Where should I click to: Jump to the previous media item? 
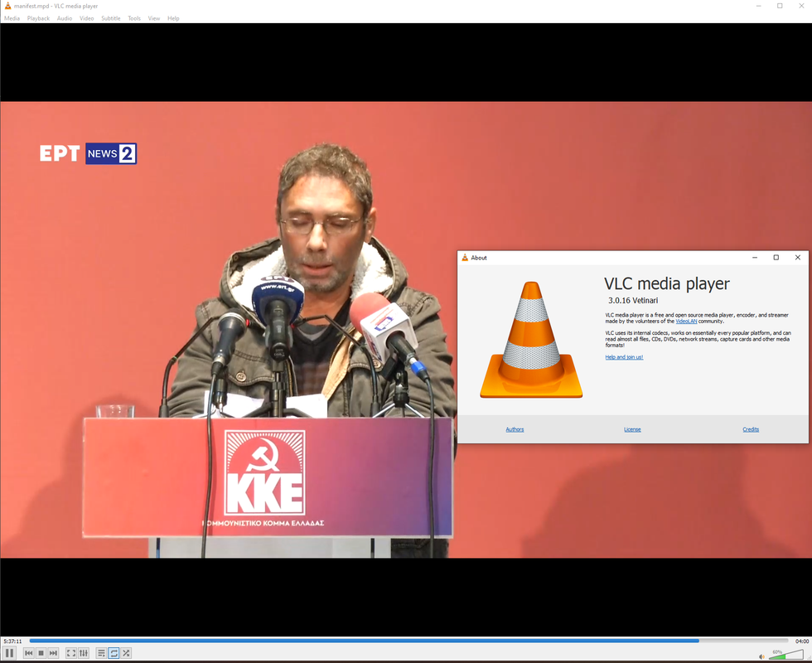[29, 653]
